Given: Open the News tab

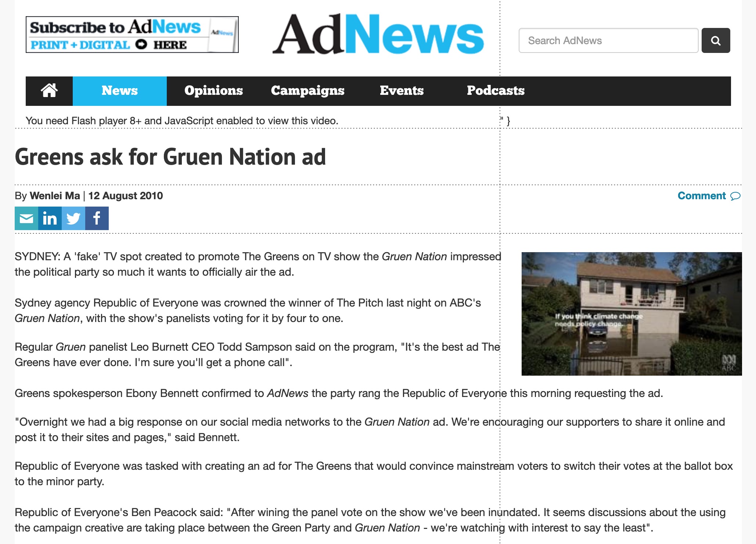Looking at the screenshot, I should [120, 91].
